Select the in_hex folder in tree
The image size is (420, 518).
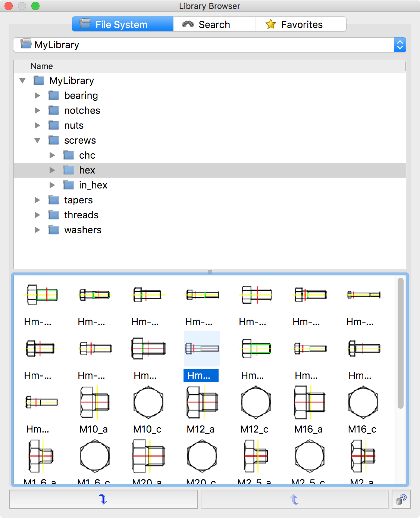[93, 185]
